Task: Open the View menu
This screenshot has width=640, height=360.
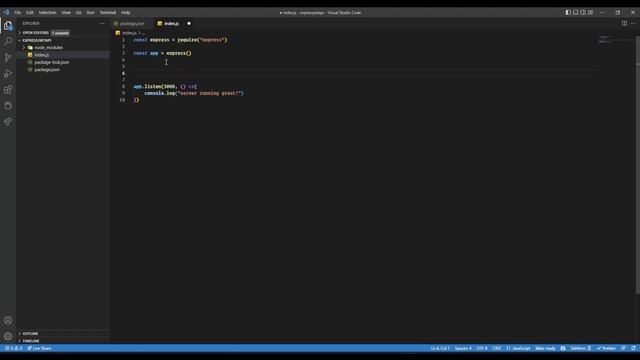Action: [x=66, y=13]
